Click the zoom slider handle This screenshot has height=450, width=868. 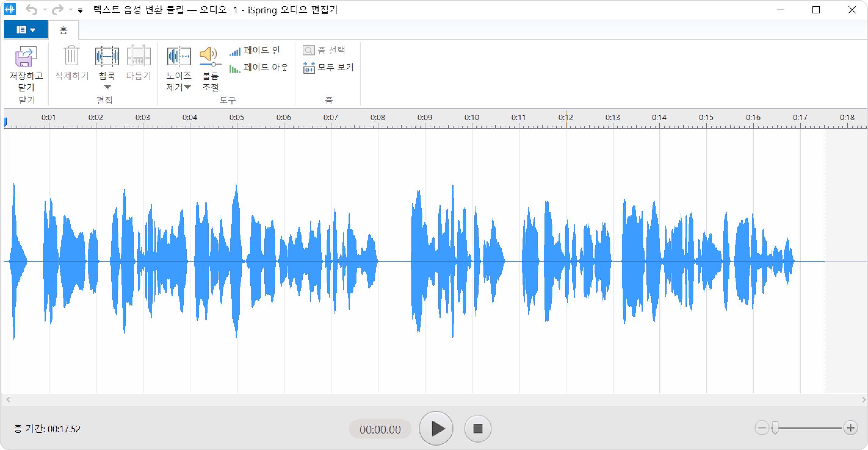tap(775, 428)
